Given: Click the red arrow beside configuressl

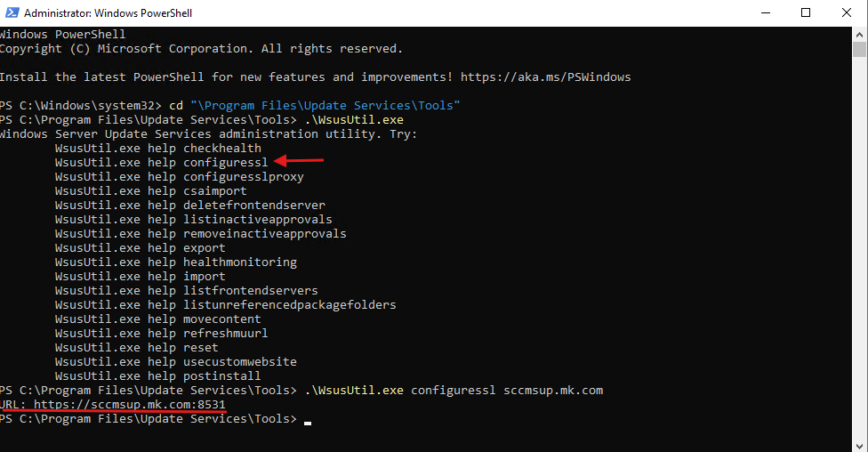Looking at the screenshot, I should (x=299, y=161).
